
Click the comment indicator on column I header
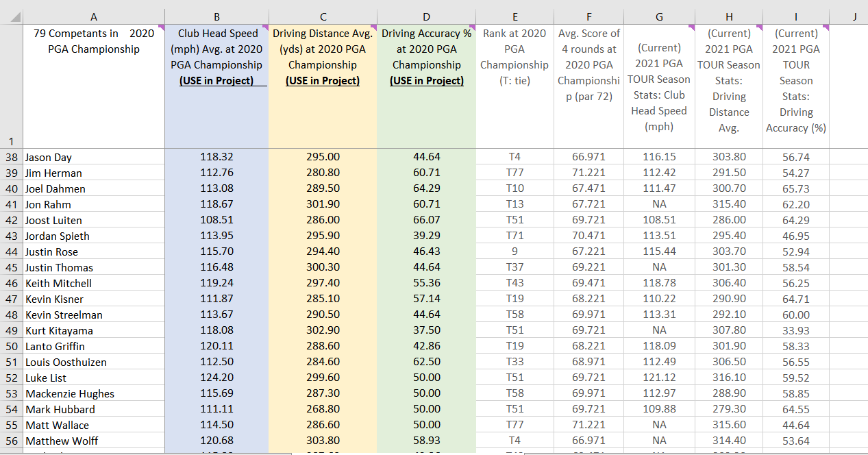(x=826, y=27)
